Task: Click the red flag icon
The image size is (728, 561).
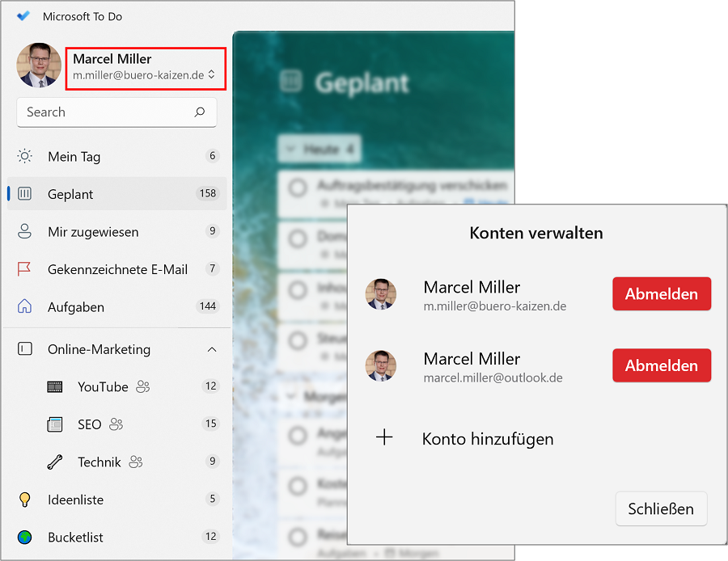Action: click(x=24, y=268)
